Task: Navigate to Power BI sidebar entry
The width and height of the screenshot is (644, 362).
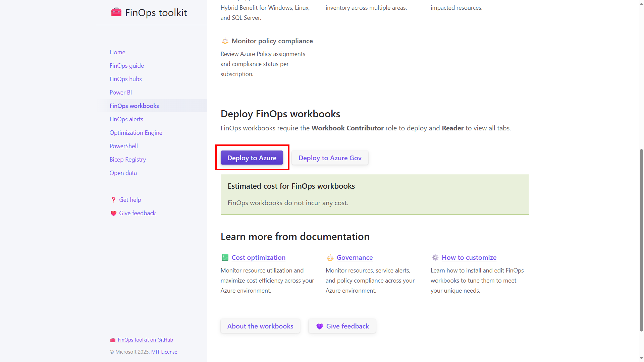Action: tap(120, 93)
